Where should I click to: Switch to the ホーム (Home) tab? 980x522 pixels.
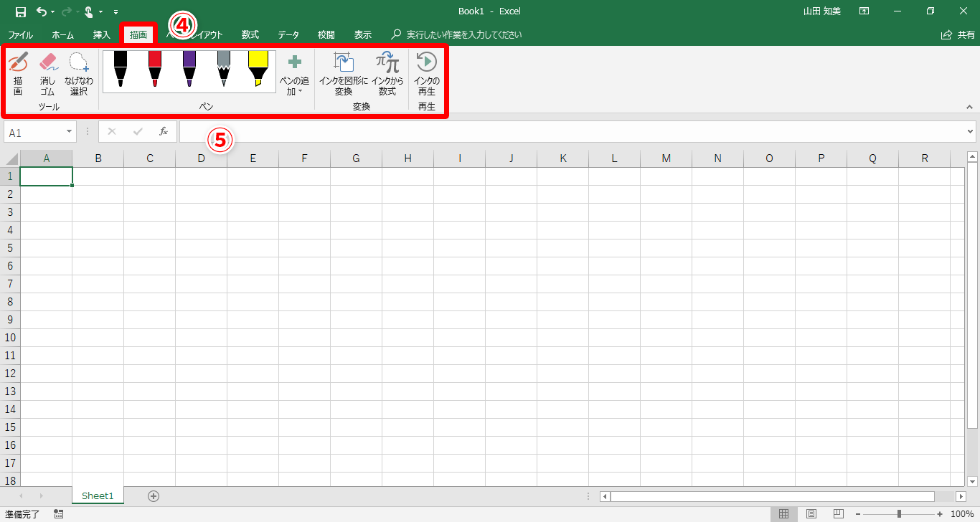(x=62, y=34)
